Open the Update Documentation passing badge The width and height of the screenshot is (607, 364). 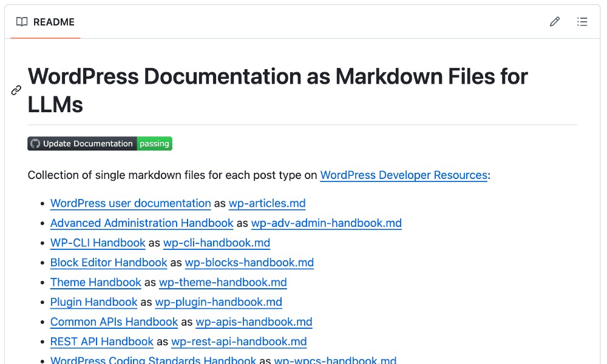tap(99, 143)
